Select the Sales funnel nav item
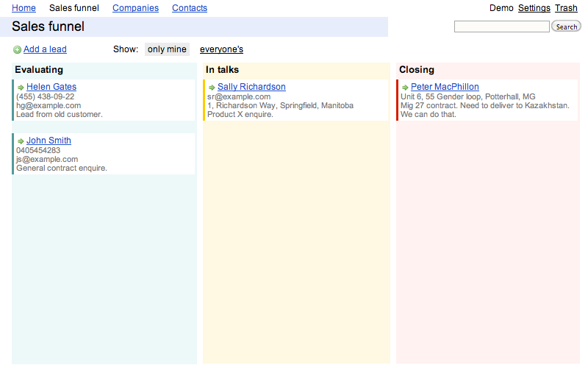 [74, 8]
